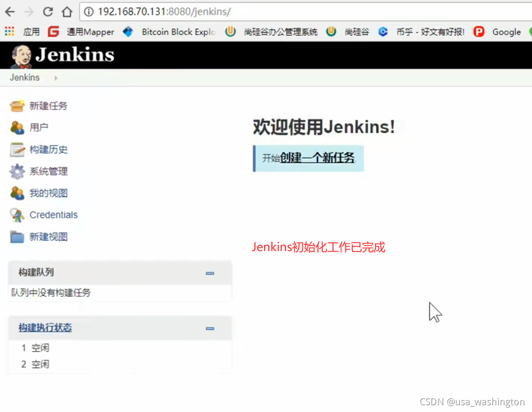Open 币乎 - 好文有好报 bookmark
The width and height of the screenshot is (532, 412).
pos(430,32)
